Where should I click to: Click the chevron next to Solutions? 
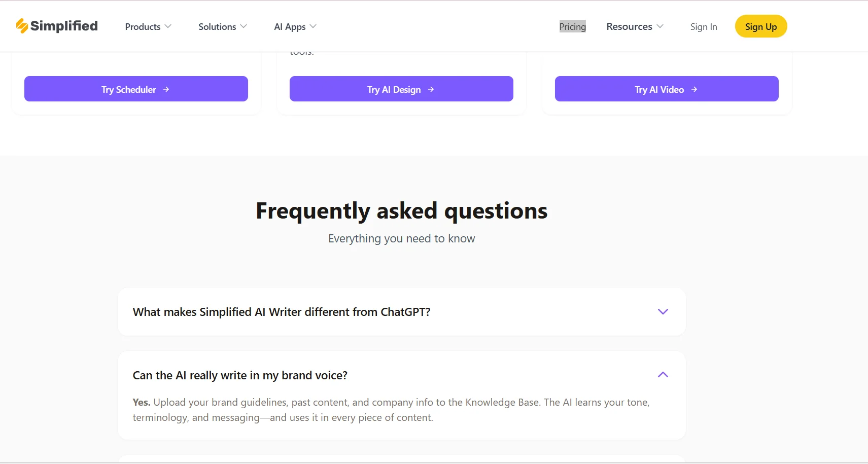(244, 26)
